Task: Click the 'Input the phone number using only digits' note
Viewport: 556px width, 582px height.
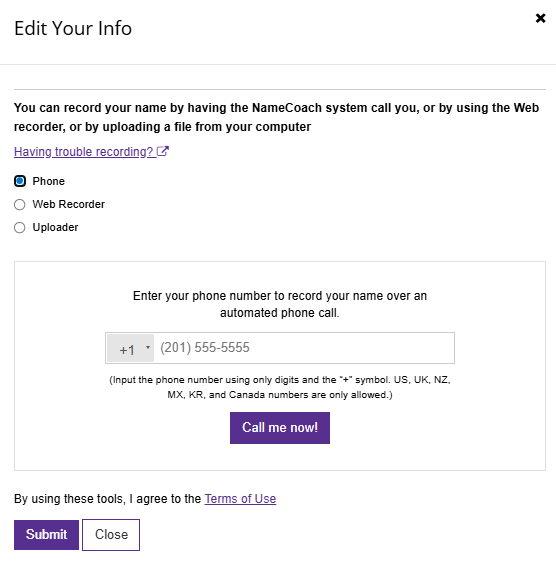Action: (x=280, y=387)
